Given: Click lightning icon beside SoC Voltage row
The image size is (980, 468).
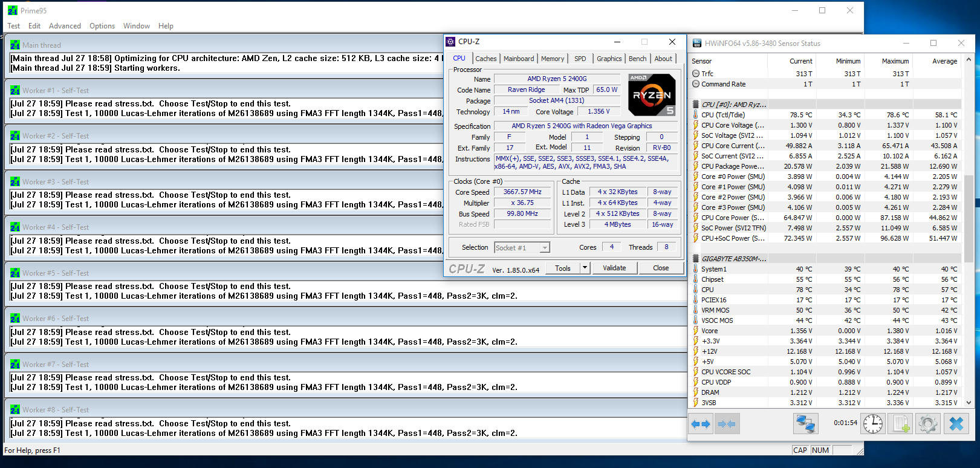Looking at the screenshot, I should click(696, 135).
